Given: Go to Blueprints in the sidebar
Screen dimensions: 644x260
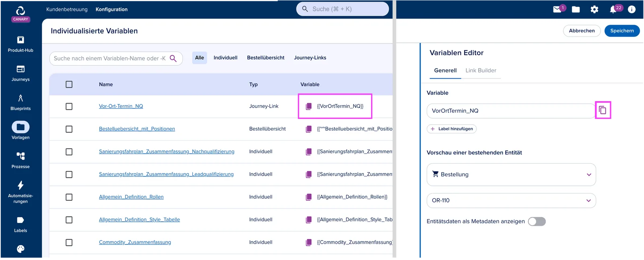Looking at the screenshot, I should click(x=21, y=102).
